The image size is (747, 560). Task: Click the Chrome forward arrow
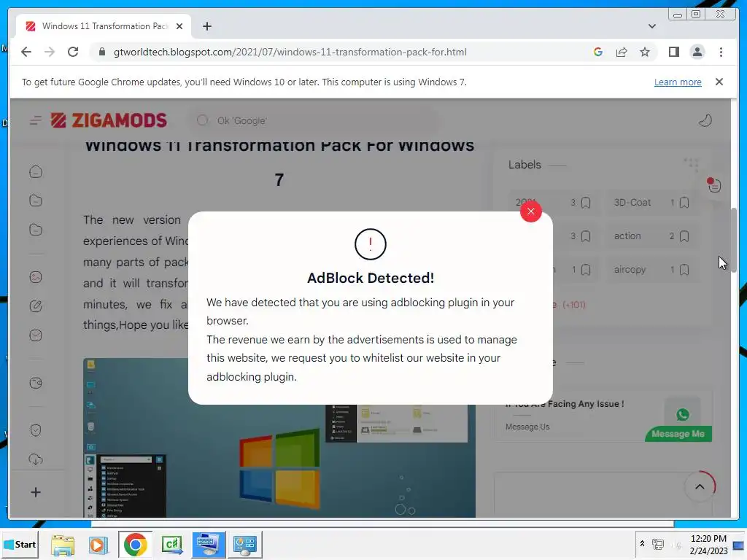tap(50, 52)
